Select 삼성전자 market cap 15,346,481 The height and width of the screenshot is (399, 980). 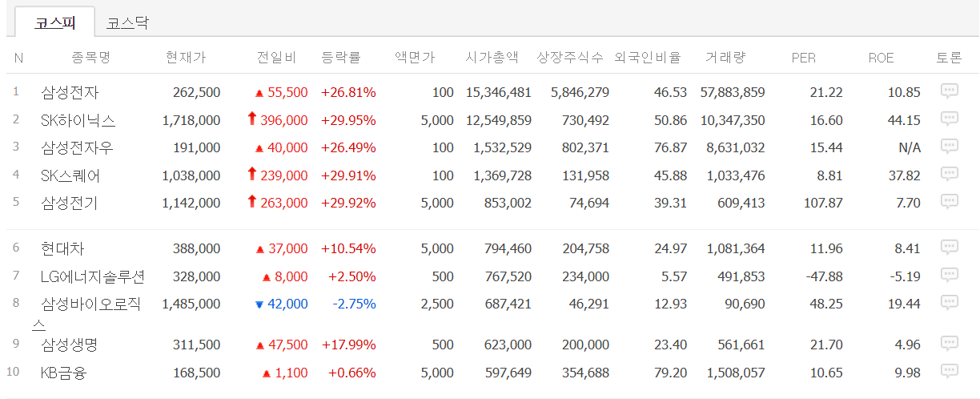point(497,92)
